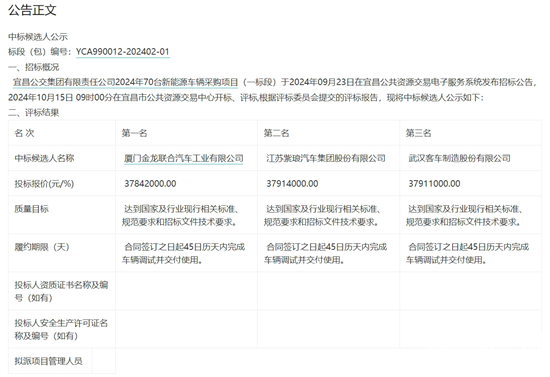Select the 2024年10月15日 09时00分 opening sentence
Viewport: 550px width, 377px height.
point(246,97)
